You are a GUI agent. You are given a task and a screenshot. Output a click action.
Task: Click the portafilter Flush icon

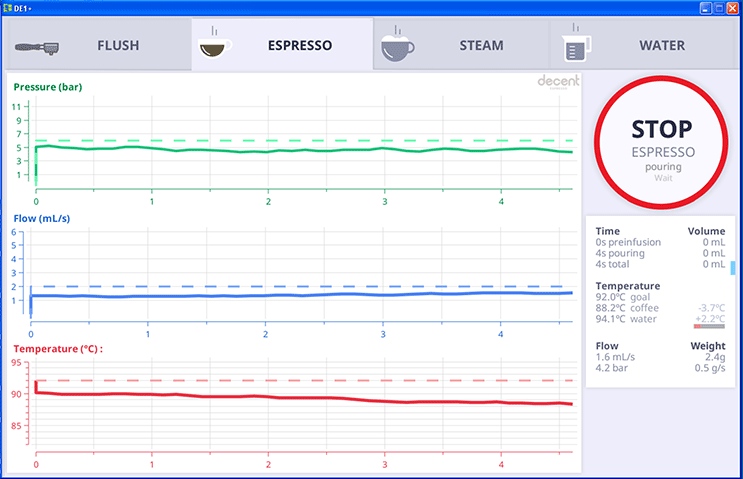pyautogui.click(x=37, y=48)
